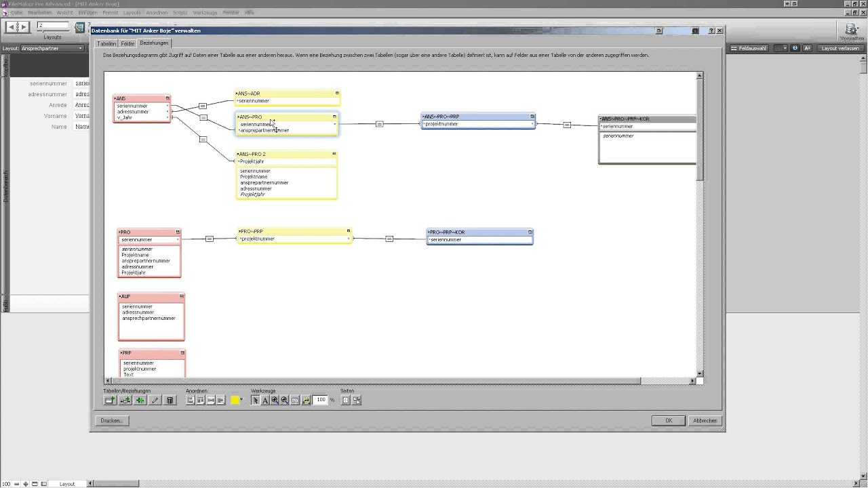Toggle collapse of the PRO table

178,232
